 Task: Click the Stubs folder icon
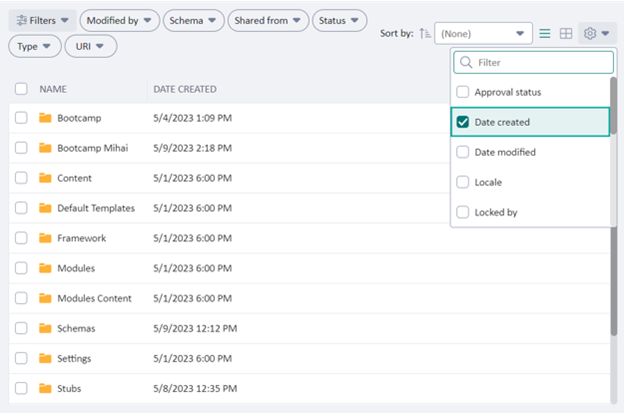point(45,388)
